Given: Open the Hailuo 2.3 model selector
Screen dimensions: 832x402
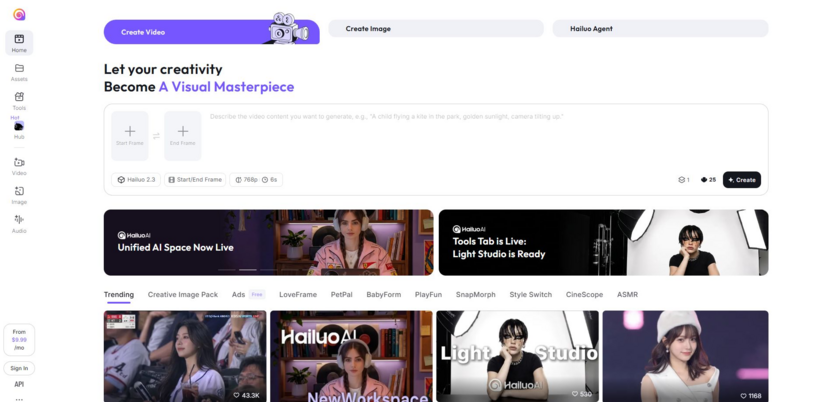Looking at the screenshot, I should (136, 180).
